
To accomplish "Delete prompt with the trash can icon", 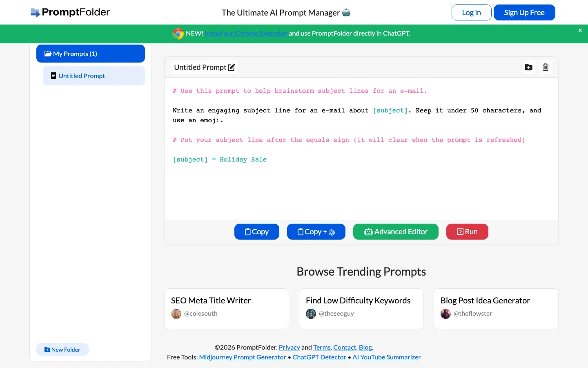I will pos(545,67).
